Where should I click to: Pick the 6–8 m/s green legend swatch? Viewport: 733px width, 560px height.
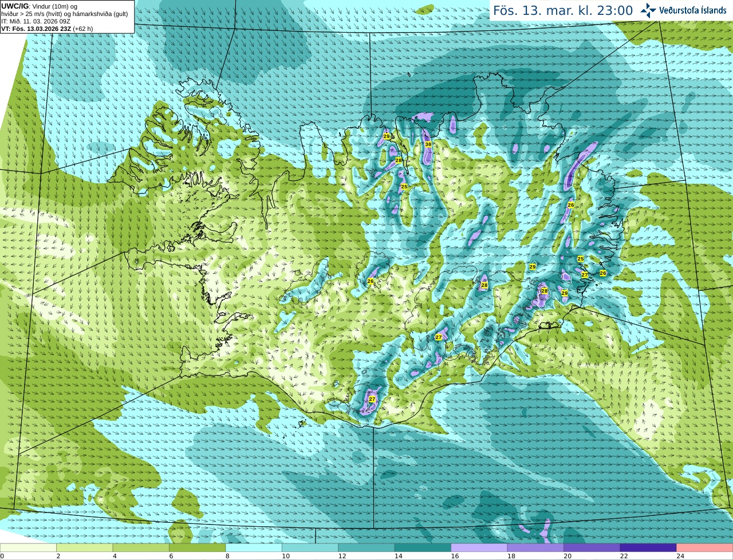[x=198, y=548]
